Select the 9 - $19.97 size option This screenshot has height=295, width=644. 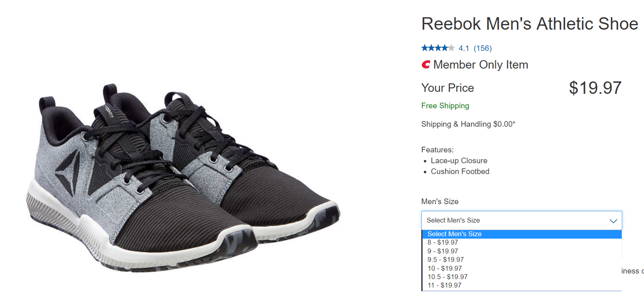coord(442,251)
